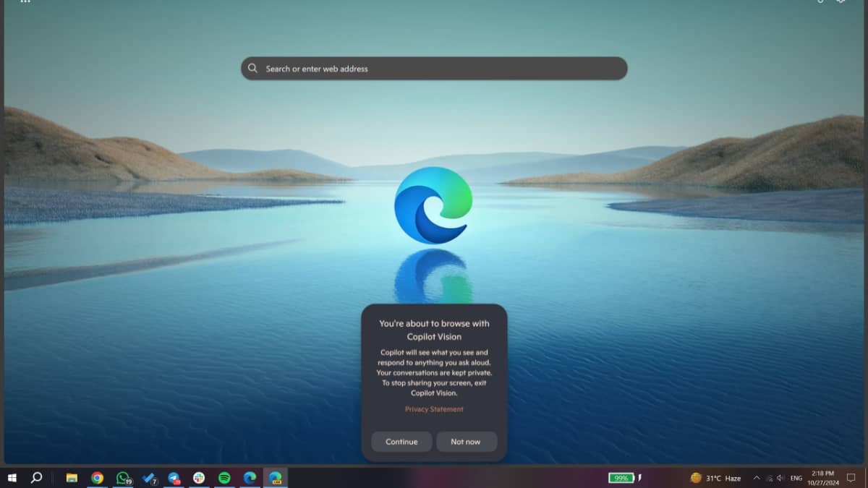Expand the hidden system tray icons chevron
The height and width of the screenshot is (488, 868).
tap(757, 478)
